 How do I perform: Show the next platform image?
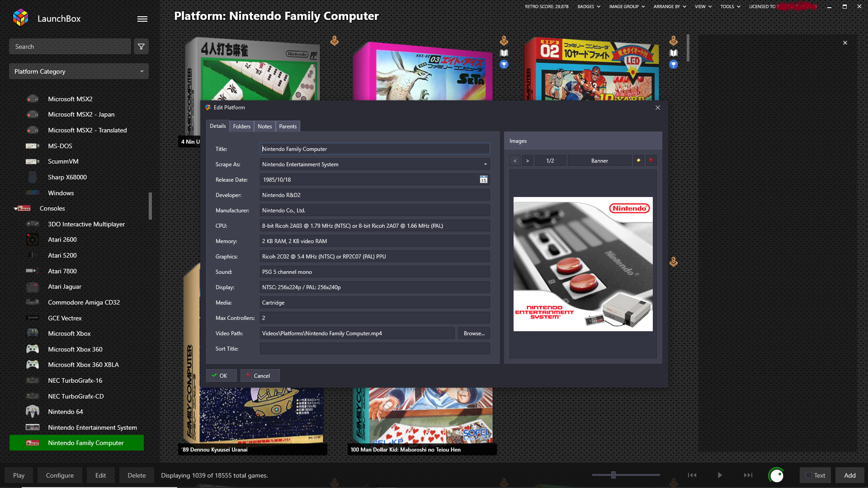point(527,160)
